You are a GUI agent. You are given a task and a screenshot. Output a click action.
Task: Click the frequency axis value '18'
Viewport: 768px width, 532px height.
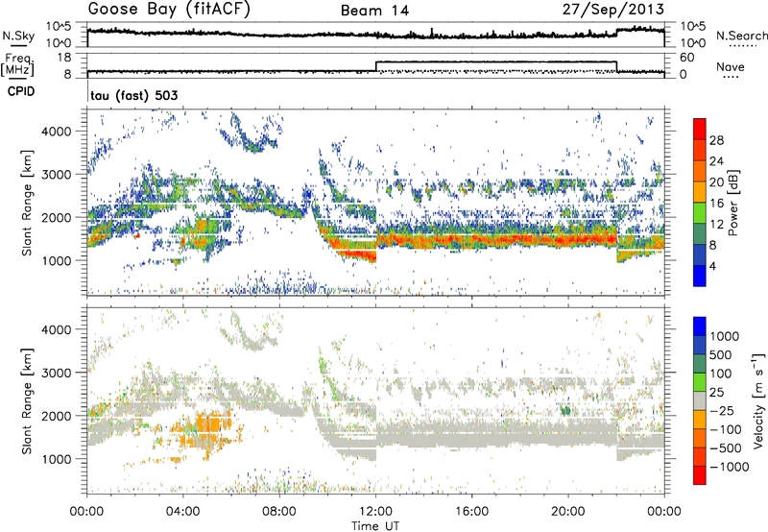(x=64, y=58)
